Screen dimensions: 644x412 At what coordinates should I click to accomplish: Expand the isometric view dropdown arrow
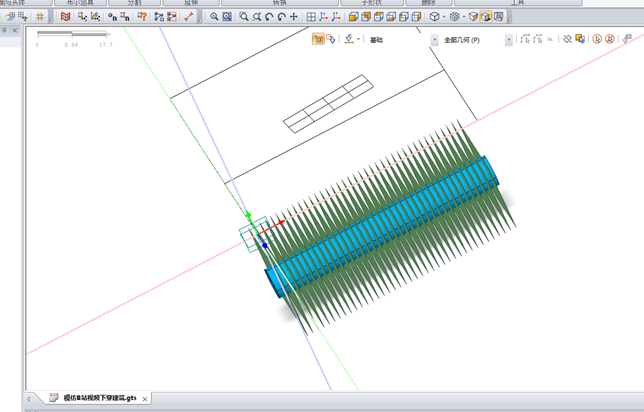coord(444,17)
